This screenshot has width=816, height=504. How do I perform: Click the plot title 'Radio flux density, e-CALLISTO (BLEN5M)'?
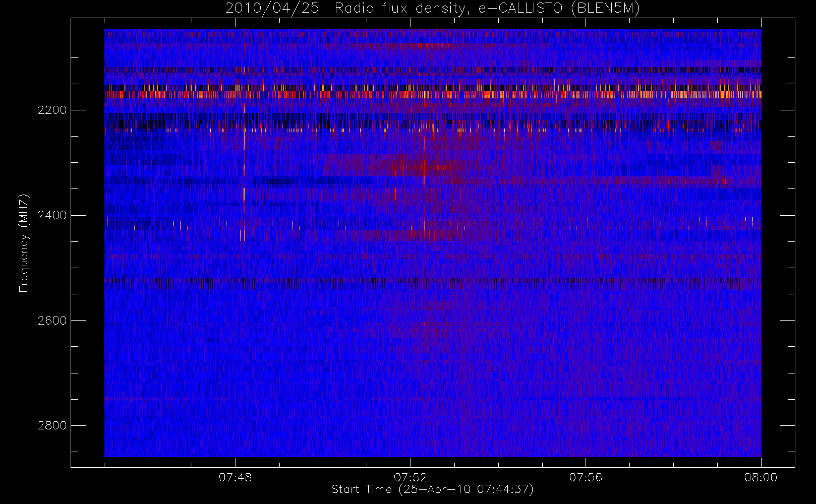[487, 9]
